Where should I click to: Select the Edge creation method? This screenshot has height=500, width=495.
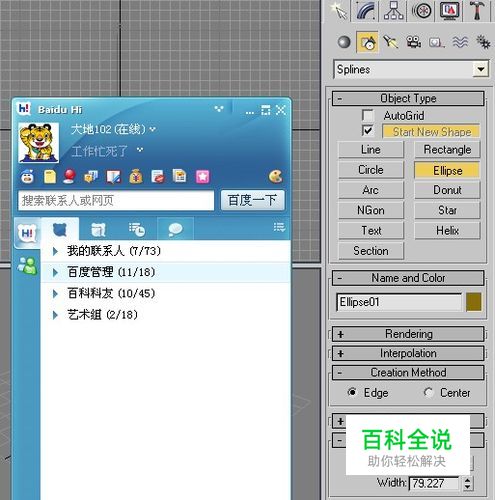368,393
